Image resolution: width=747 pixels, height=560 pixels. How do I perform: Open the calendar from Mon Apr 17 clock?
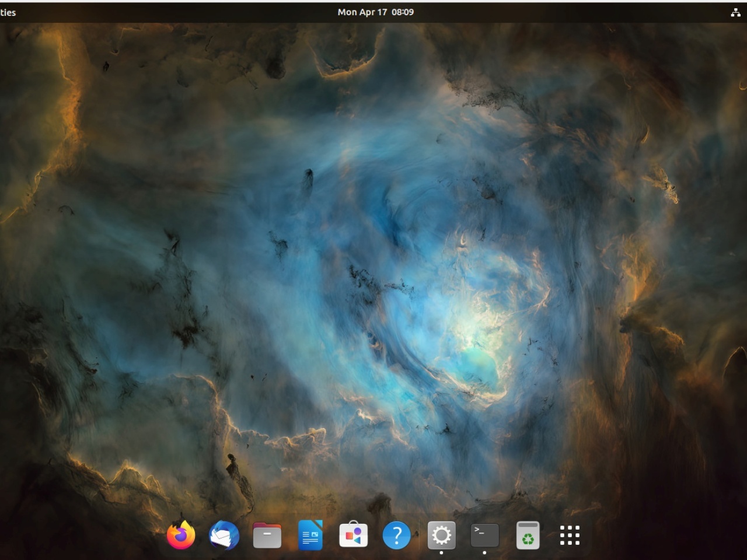375,12
